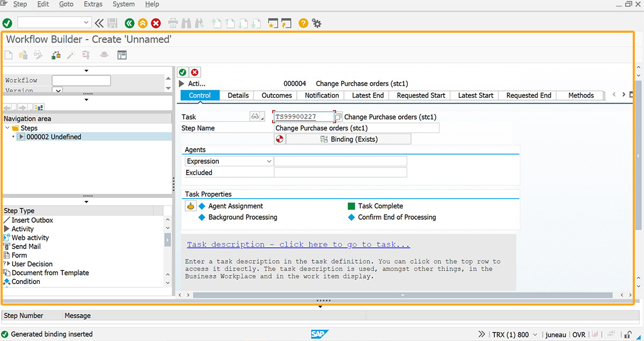Image resolution: width=644 pixels, height=341 pixels.
Task: Open the transaction command field dropdown
Action: [x=86, y=23]
